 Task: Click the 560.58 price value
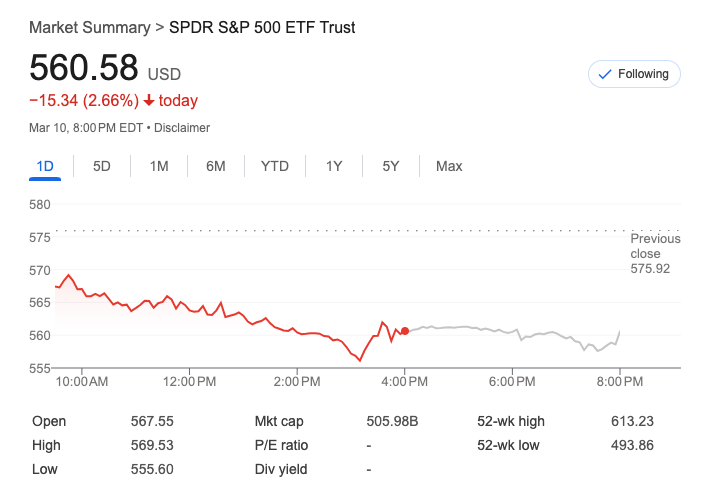tap(84, 68)
